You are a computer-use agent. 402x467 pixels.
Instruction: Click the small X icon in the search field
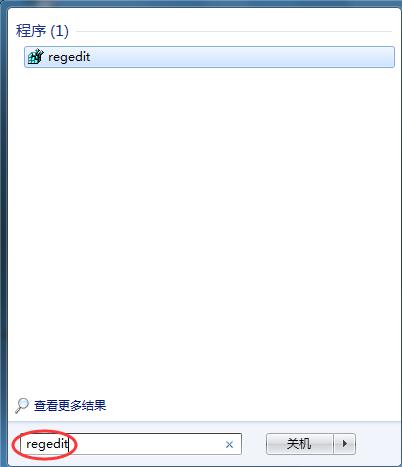229,444
